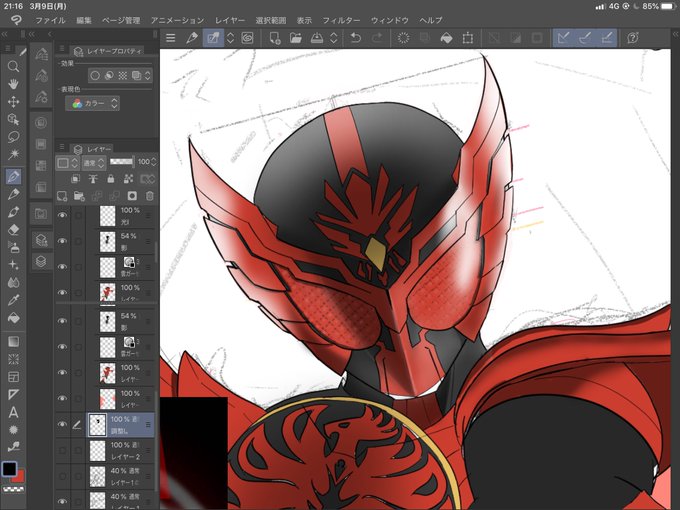Viewport: 680px width, 510px height.
Task: Select the Eyedropper tool
Action: tap(13, 300)
